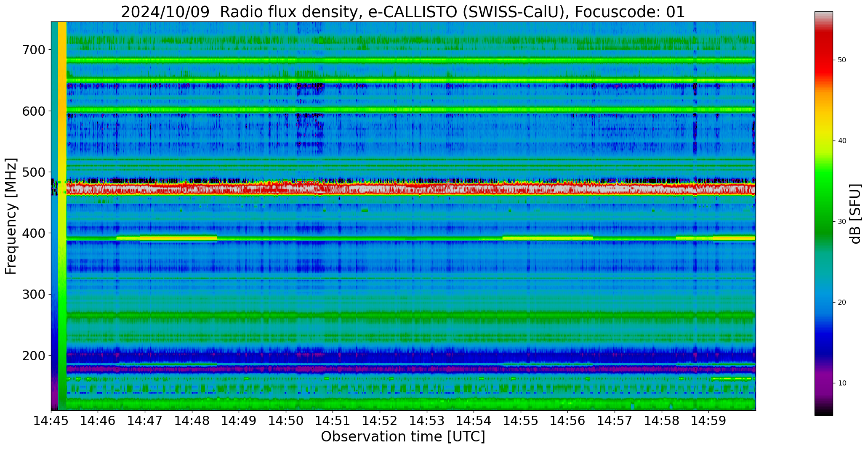Viewport: 868px width, 449px height.
Task: Click the 700 frequency tick label
Action: (x=33, y=50)
